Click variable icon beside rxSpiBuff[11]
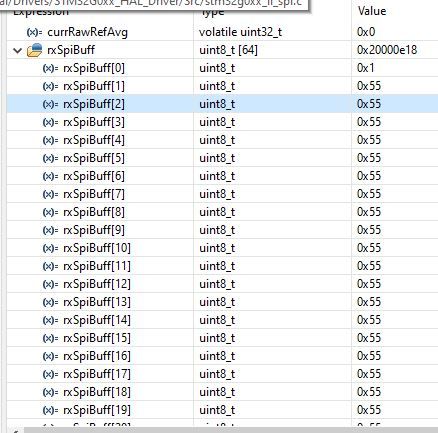Viewport: 438px width, 433px height. [x=50, y=266]
